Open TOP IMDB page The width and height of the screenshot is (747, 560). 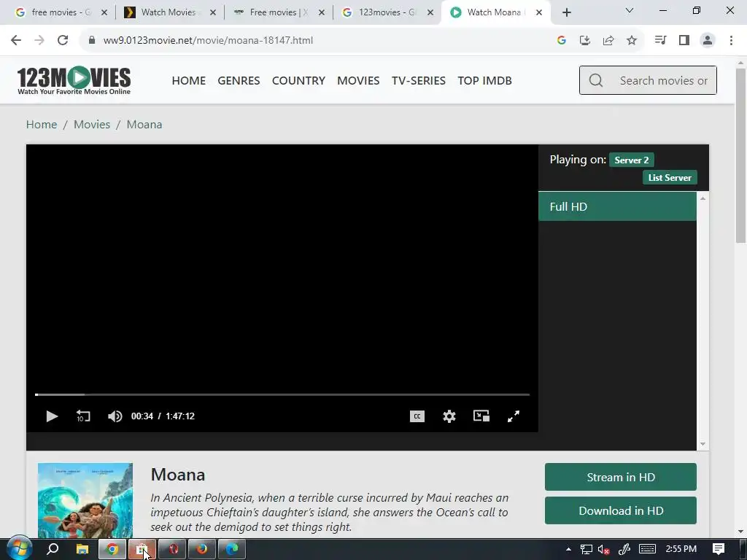point(485,80)
